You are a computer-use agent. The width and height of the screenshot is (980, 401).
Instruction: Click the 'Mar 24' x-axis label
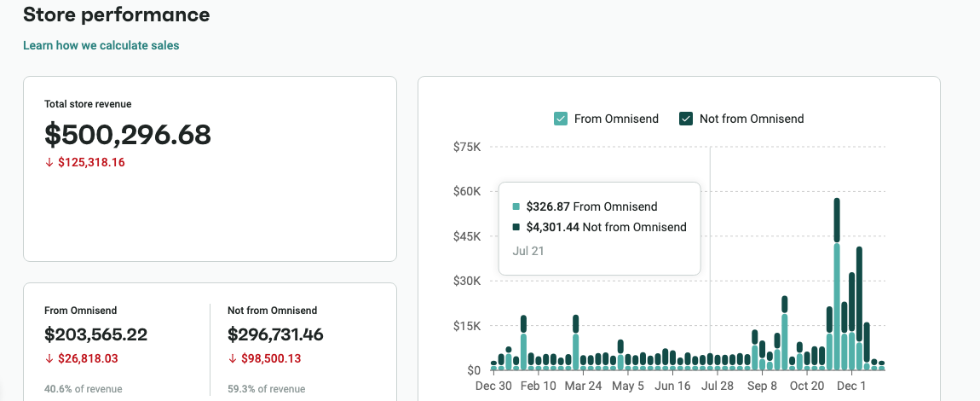point(583,386)
